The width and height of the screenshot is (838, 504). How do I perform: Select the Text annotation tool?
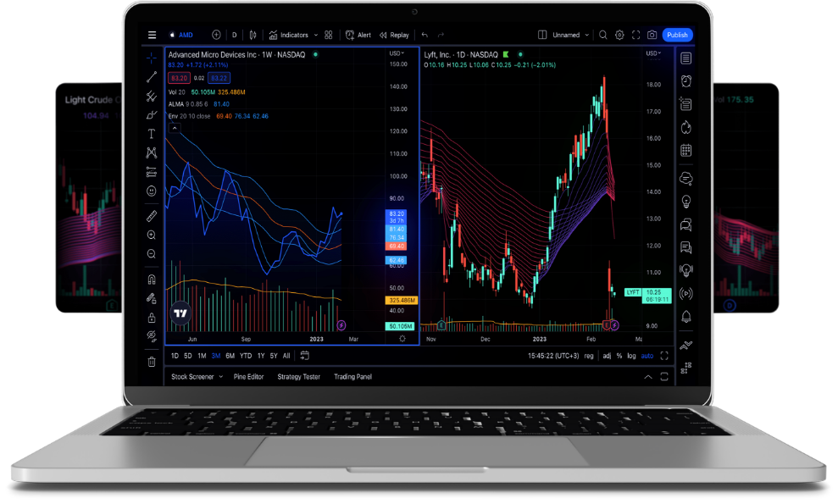click(152, 134)
